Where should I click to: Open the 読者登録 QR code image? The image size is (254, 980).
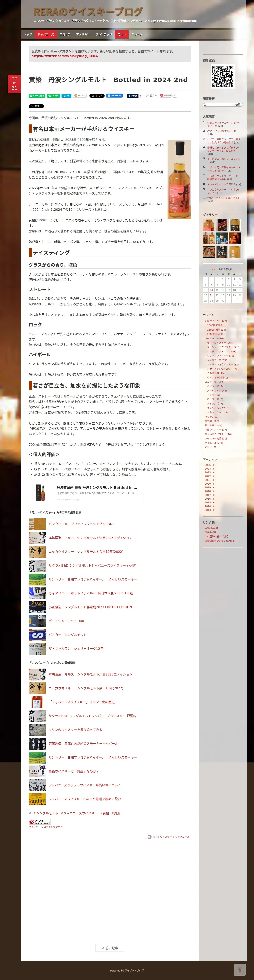click(x=222, y=76)
